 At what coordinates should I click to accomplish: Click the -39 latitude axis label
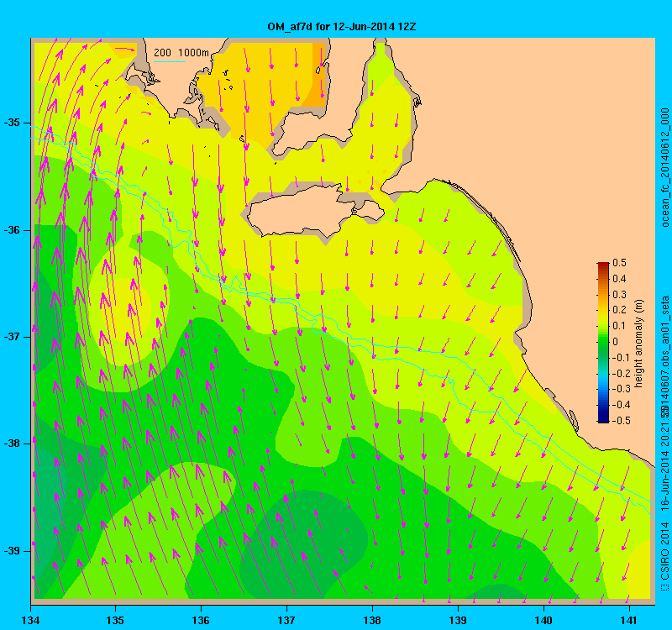coord(12,551)
